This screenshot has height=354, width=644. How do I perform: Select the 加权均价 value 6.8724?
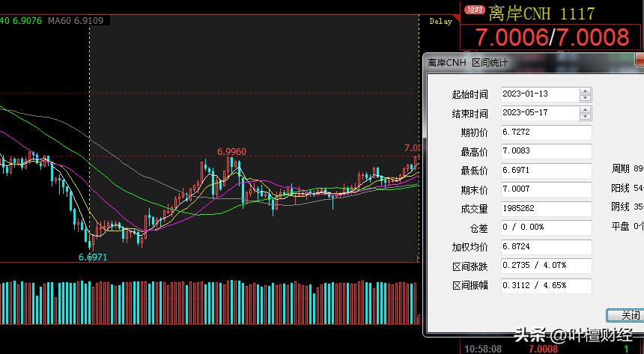(546, 247)
